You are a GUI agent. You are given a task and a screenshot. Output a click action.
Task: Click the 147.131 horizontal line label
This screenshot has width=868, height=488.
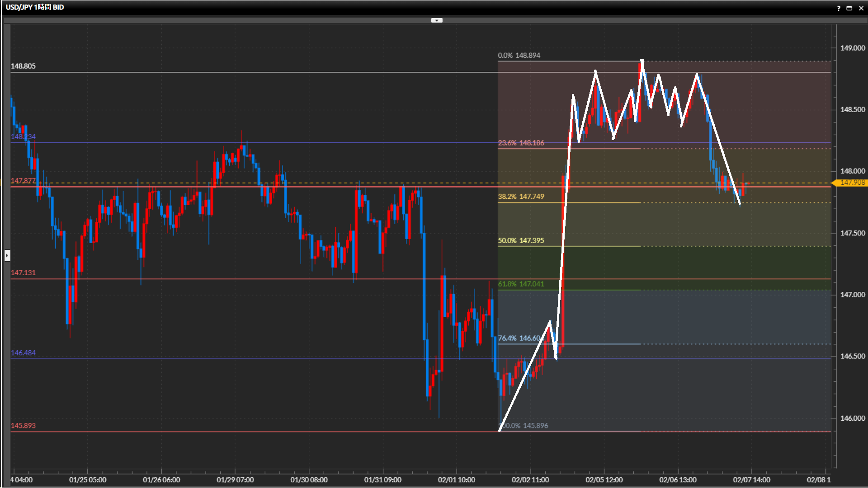23,272
